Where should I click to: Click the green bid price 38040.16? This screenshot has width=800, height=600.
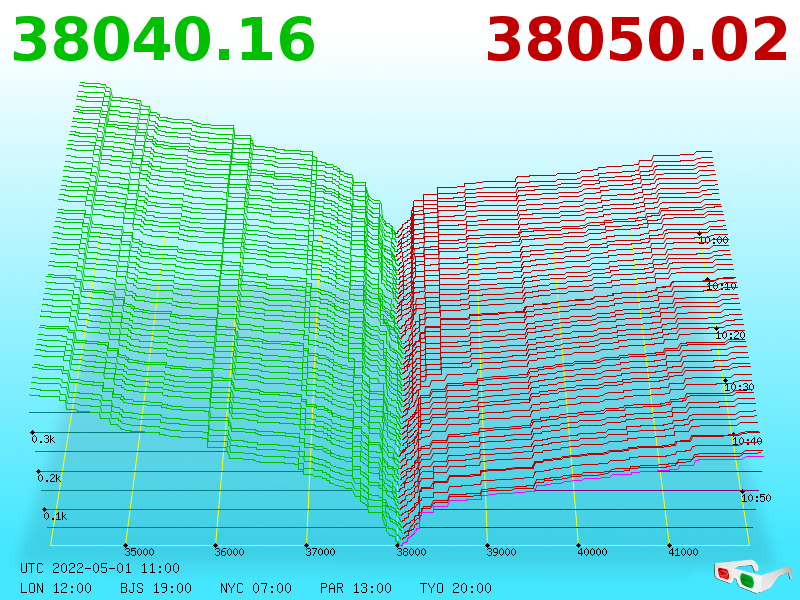163,40
